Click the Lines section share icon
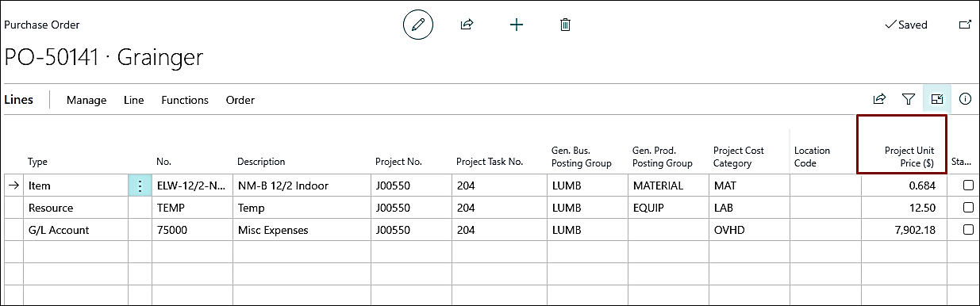980x306 pixels. [879, 99]
